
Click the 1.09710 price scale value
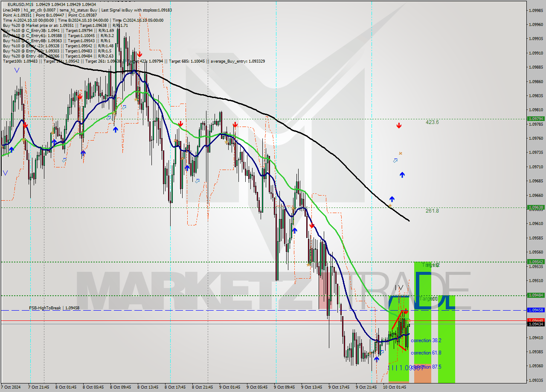[x=536, y=167]
